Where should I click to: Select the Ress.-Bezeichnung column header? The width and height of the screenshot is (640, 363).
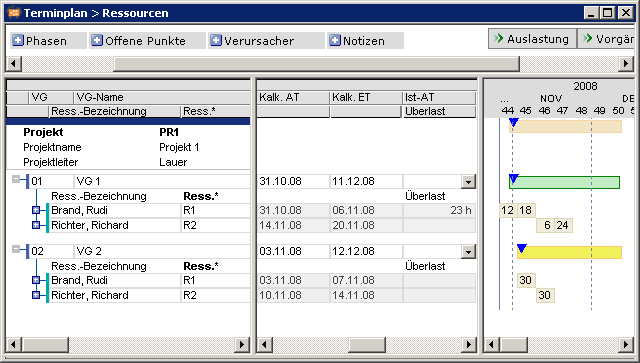[x=115, y=111]
